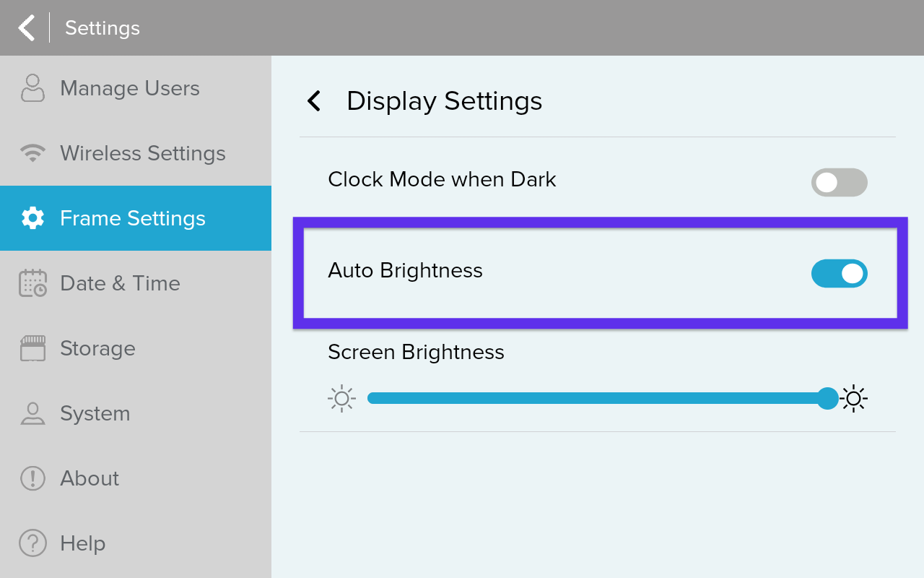Click the dim sun brightness icon
Viewport: 924px width, 578px height.
[x=341, y=398]
